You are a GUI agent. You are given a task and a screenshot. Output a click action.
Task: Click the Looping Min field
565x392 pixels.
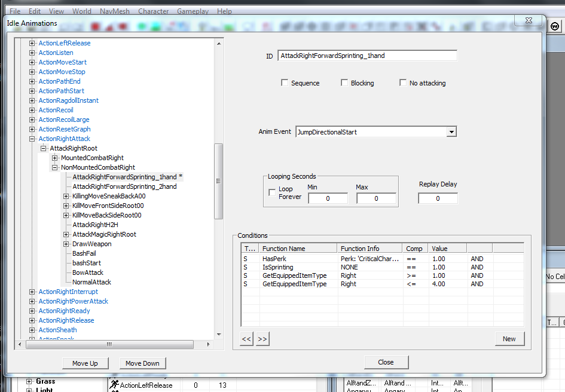click(x=328, y=198)
